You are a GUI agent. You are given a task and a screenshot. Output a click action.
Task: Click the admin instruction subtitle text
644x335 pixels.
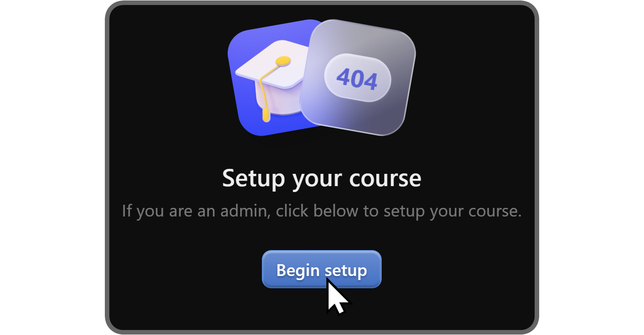coord(321,211)
